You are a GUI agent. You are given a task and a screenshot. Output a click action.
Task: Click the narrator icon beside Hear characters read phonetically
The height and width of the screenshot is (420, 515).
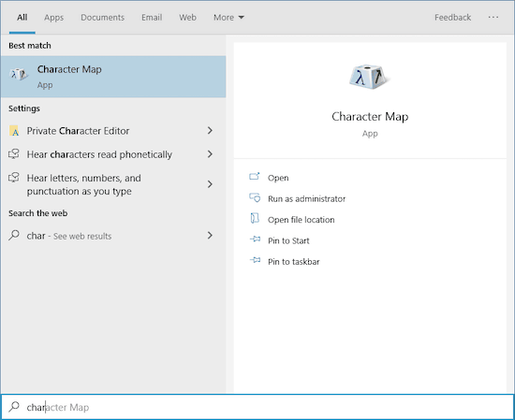[x=14, y=154]
